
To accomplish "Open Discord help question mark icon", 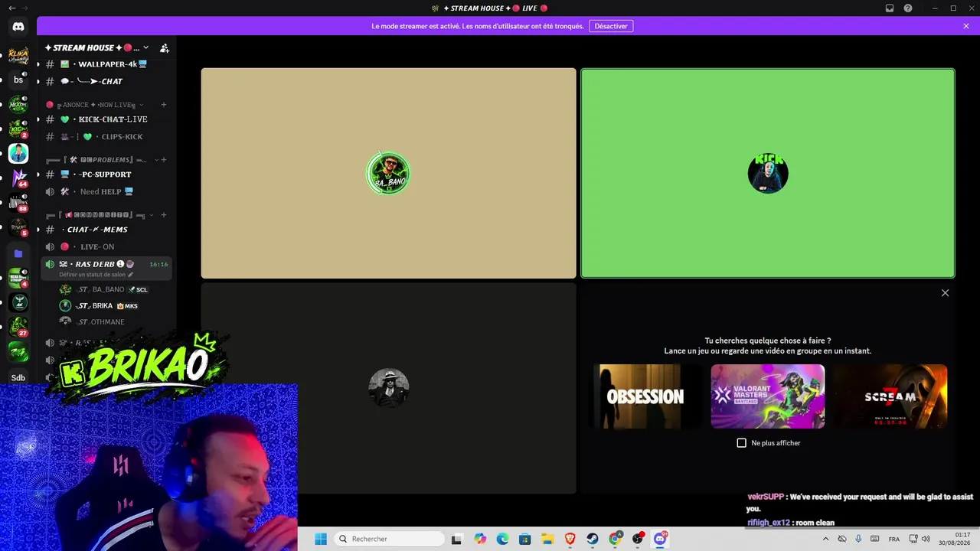I will coord(908,8).
